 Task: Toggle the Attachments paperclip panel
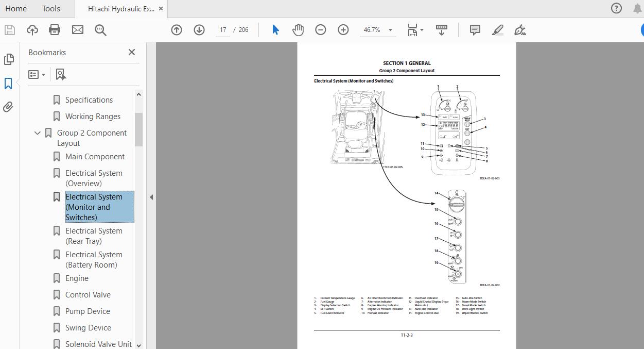pyautogui.click(x=9, y=107)
